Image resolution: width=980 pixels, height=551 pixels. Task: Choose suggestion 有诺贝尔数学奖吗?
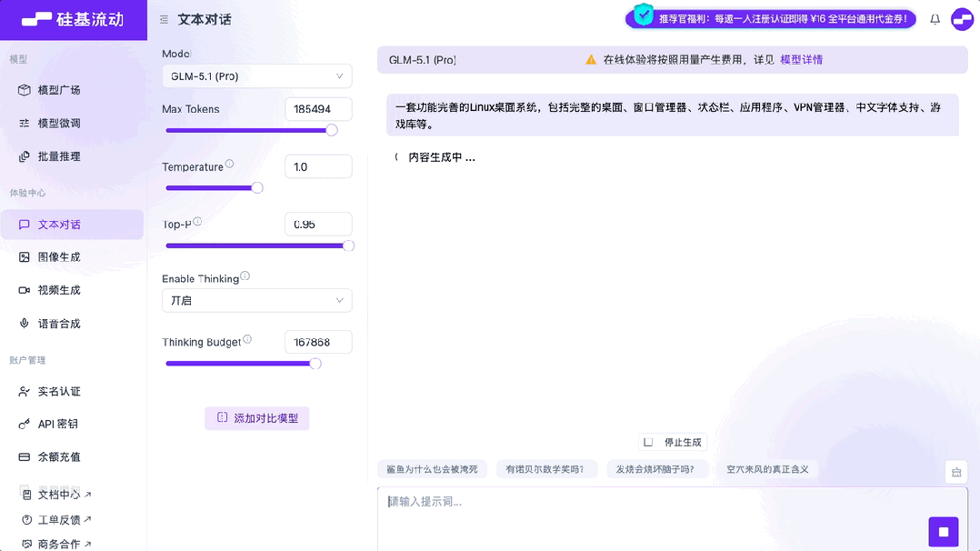click(x=545, y=469)
